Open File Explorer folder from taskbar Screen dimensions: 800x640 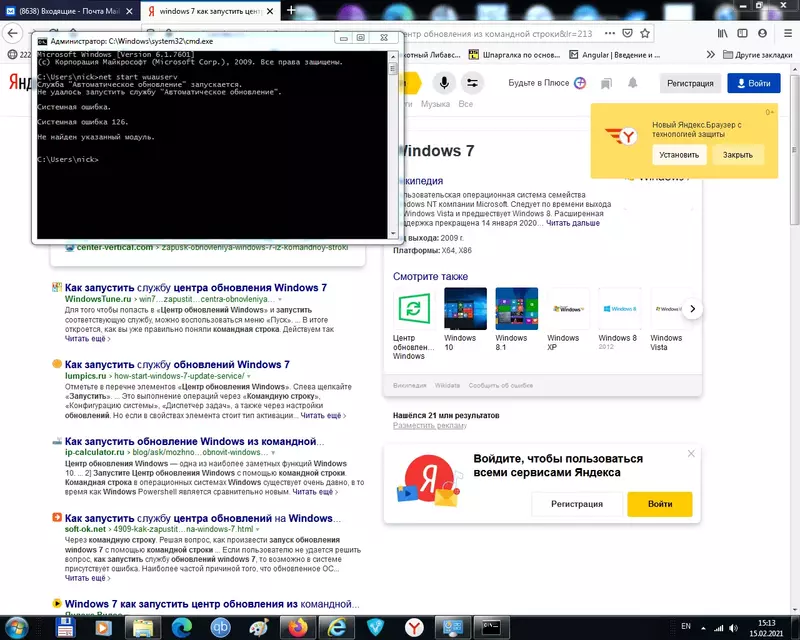[143, 627]
